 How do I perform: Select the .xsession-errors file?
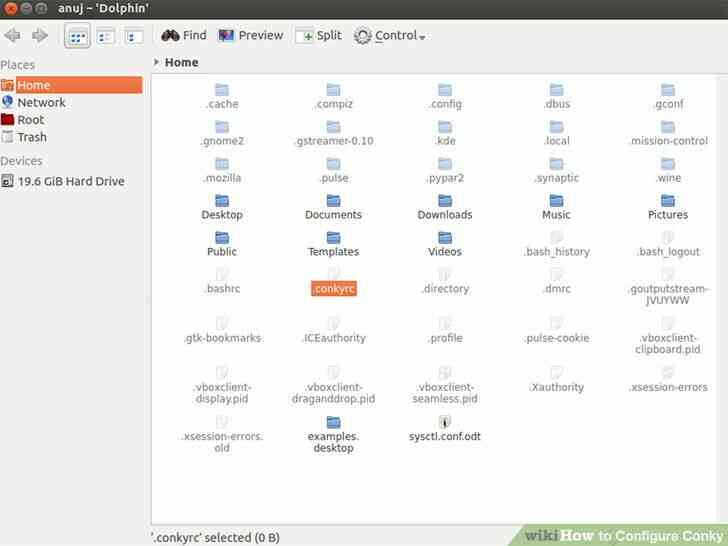pyautogui.click(x=668, y=380)
